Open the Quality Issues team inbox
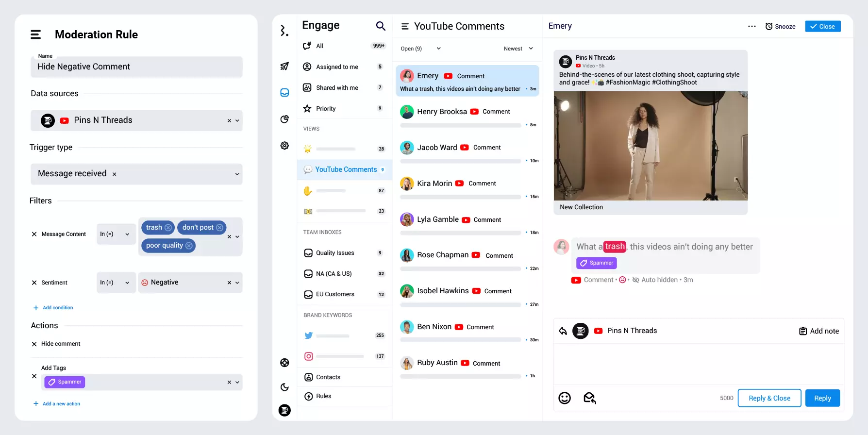868x435 pixels. [x=335, y=253]
